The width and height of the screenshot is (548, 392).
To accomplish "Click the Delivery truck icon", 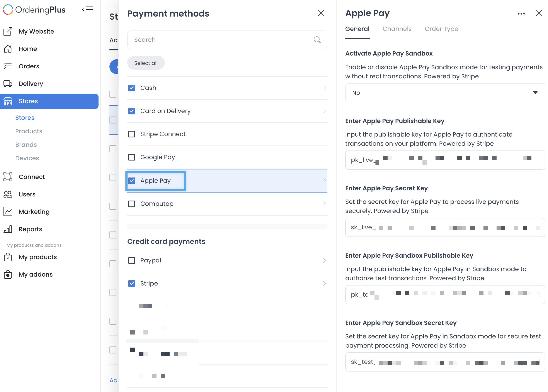I will tap(8, 83).
